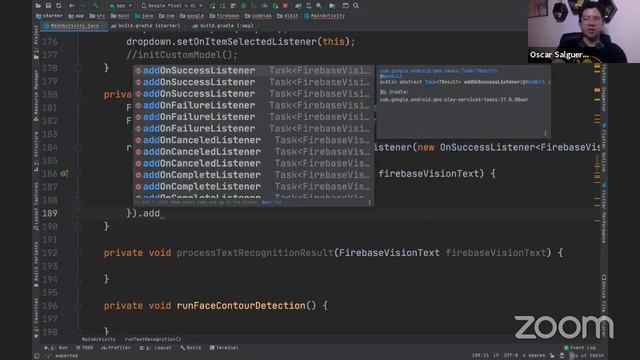This screenshot has width=640, height=360.
Task: Open the TODO tool window tab
Action: pos(84,348)
